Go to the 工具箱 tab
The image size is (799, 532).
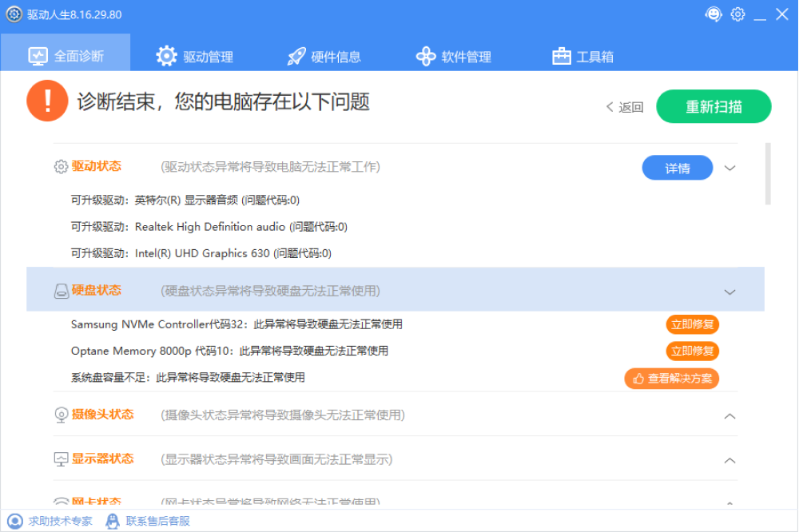coord(583,57)
